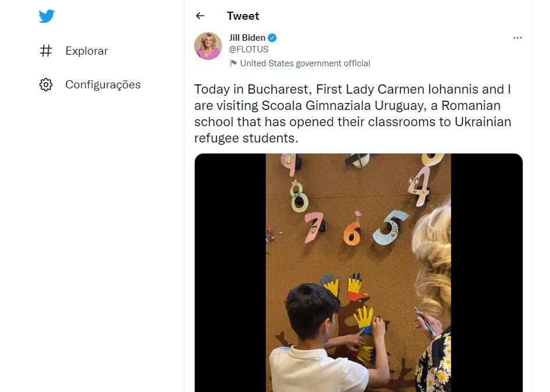Viewport: 550px width, 392px height.
Task: Open the Configurações menu label
Action: [103, 85]
